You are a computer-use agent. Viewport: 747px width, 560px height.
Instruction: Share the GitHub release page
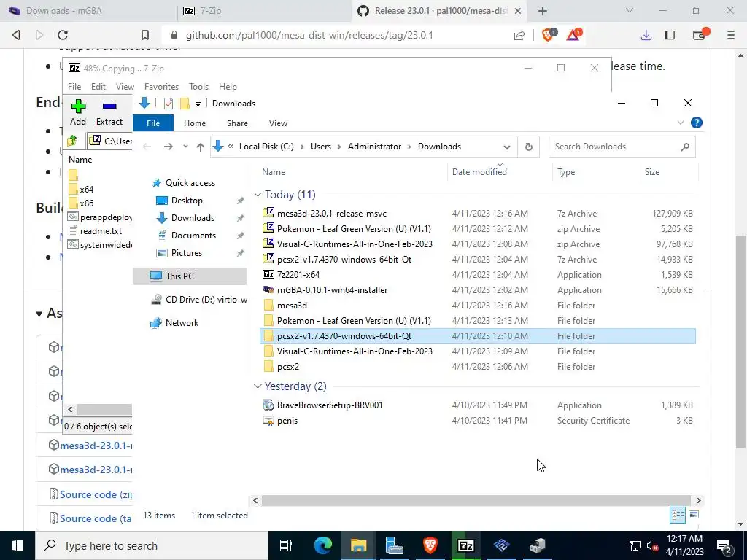(519, 35)
